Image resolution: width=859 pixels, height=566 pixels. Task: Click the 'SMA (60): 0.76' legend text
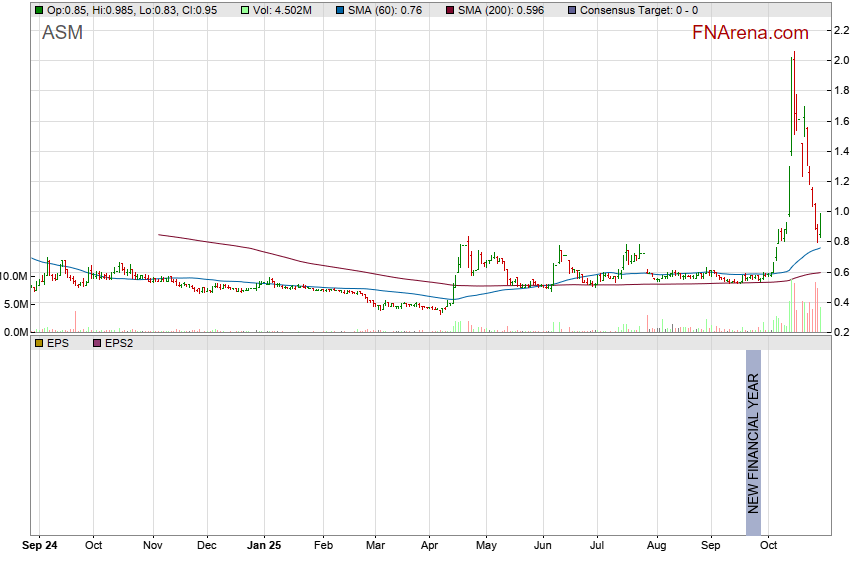[x=385, y=10]
